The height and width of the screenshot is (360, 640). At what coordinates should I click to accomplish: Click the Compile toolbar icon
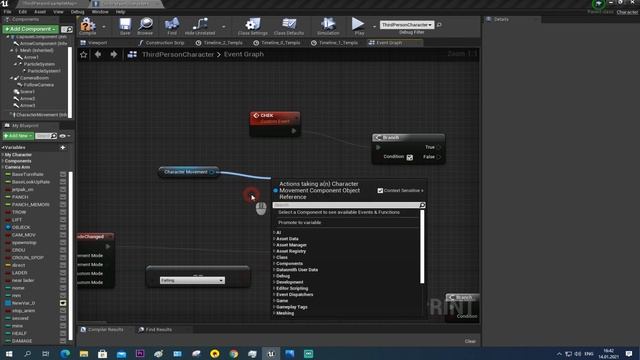pos(87,25)
